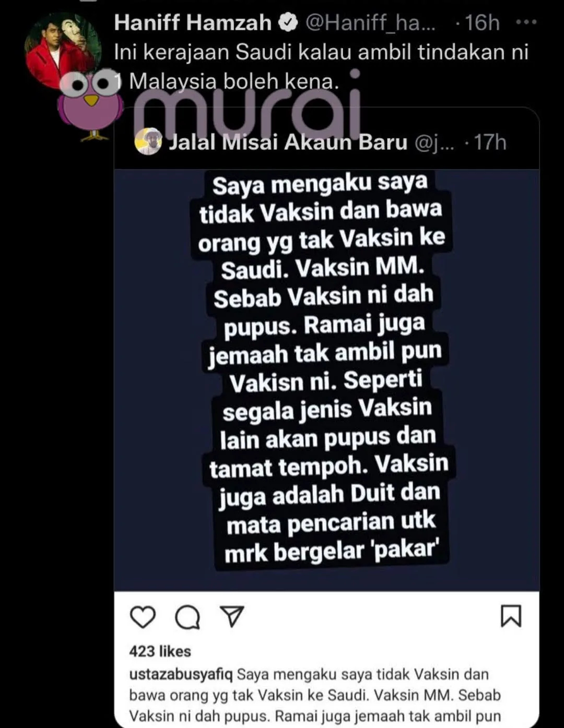Click the Haniff Hamzah display name
Viewport: 564px width, 728px height.
click(x=193, y=22)
